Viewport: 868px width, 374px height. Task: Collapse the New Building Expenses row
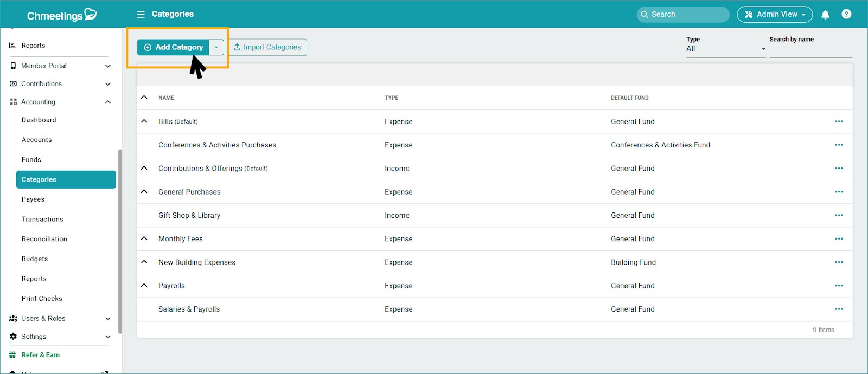tap(144, 262)
